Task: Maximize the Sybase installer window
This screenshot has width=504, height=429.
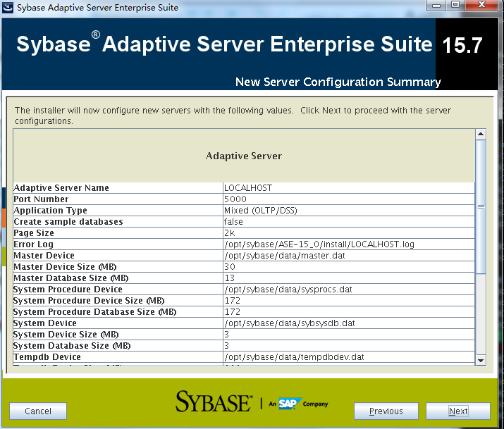Action: pyautogui.click(x=455, y=5)
